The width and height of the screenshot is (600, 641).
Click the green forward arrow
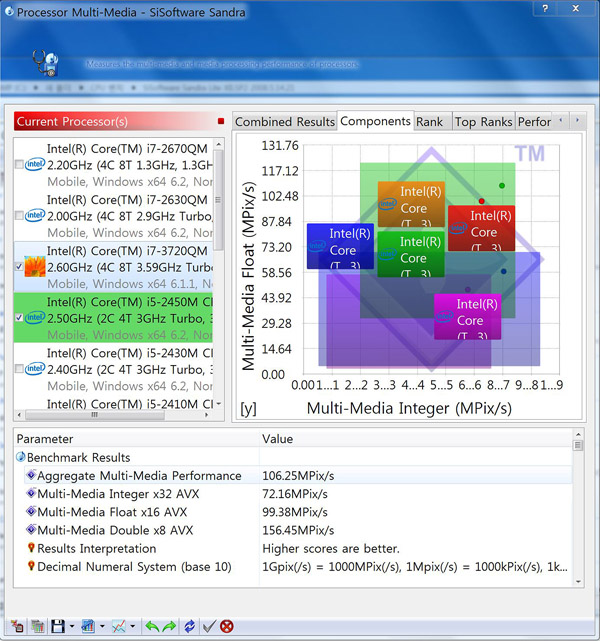point(169,626)
